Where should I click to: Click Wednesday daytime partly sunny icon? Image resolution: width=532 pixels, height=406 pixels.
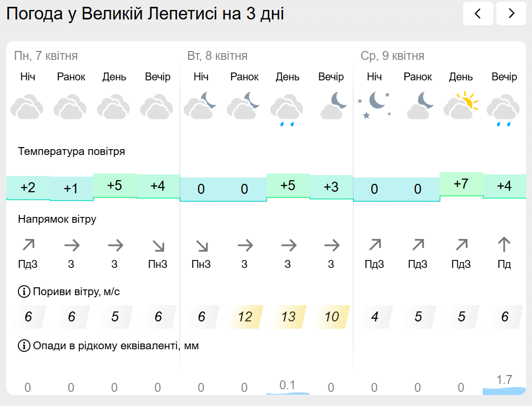coord(461,105)
